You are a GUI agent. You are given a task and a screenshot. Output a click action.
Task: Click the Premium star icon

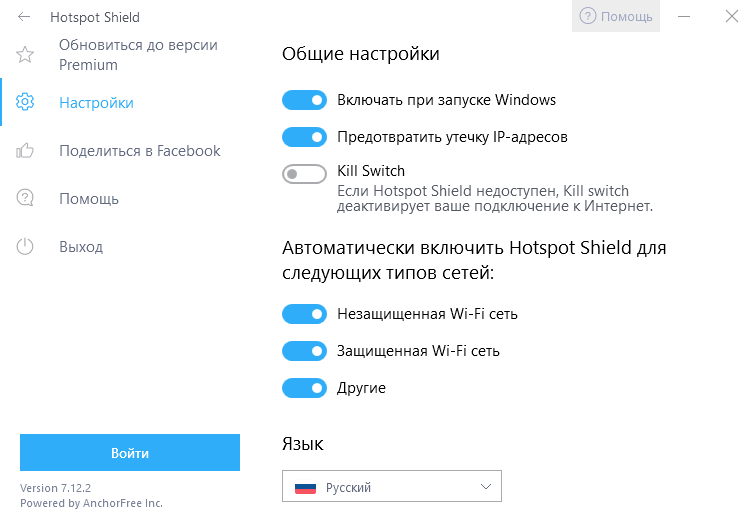26,55
